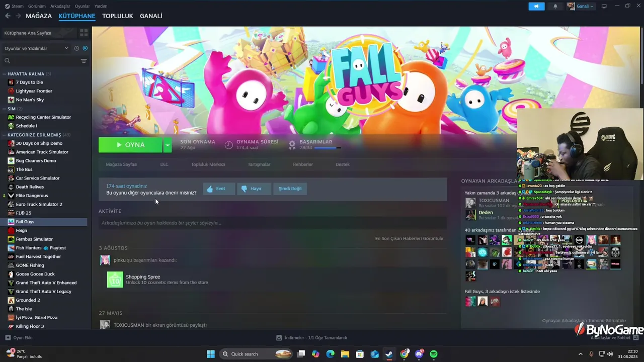Open the Add a Game plus icon
Image resolution: width=644 pixels, height=362 pixels.
pyautogui.click(x=8, y=338)
